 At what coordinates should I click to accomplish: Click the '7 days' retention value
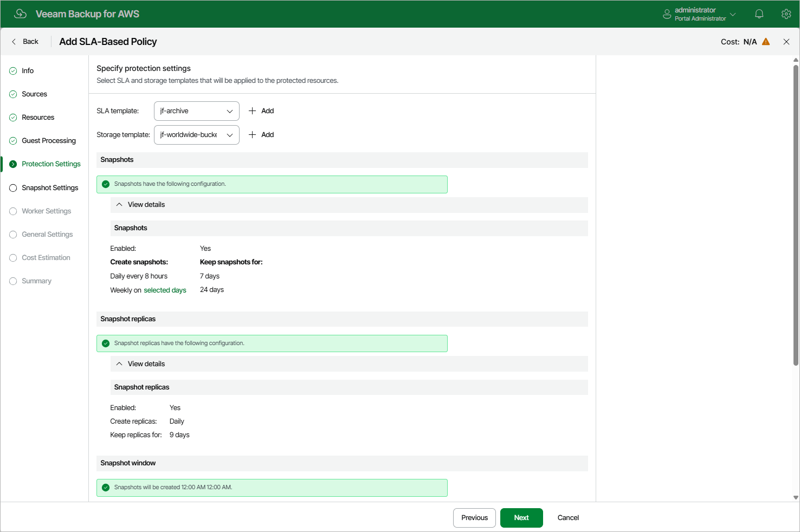(x=210, y=276)
